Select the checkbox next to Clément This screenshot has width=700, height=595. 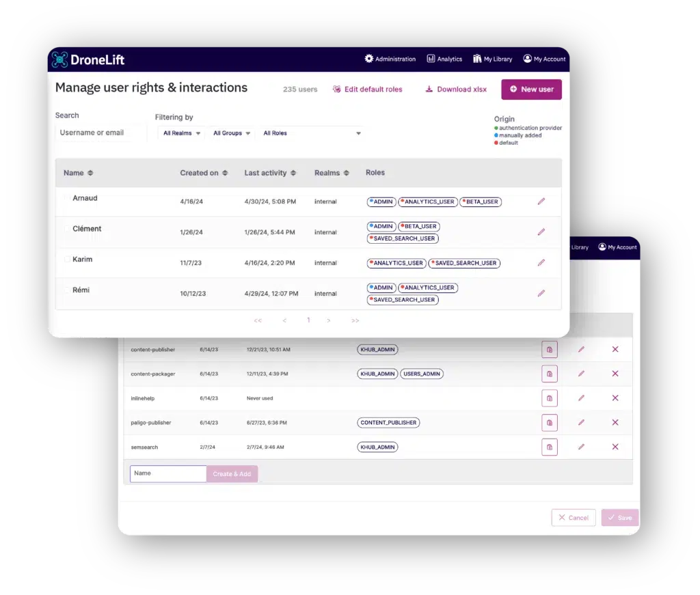point(67,229)
